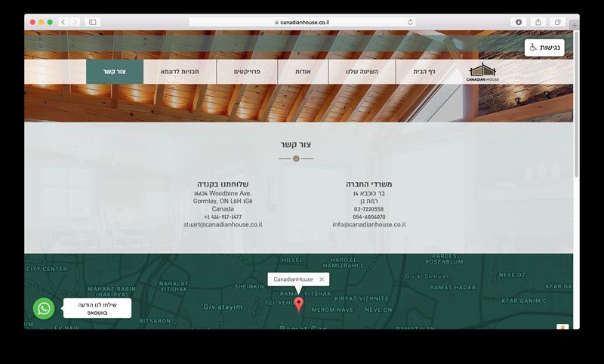The height and width of the screenshot is (364, 604).
Task: Click the WhatsApp chat icon
Action: point(44,309)
